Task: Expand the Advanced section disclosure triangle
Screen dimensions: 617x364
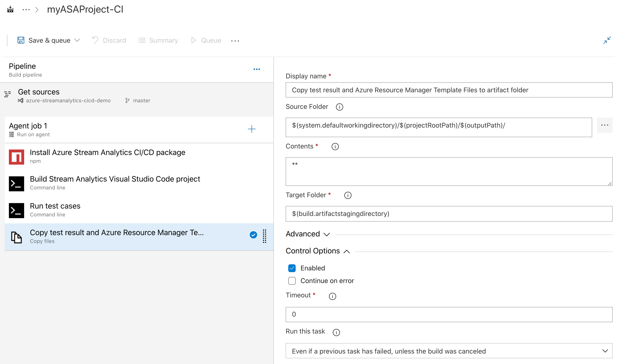Action: pyautogui.click(x=327, y=234)
